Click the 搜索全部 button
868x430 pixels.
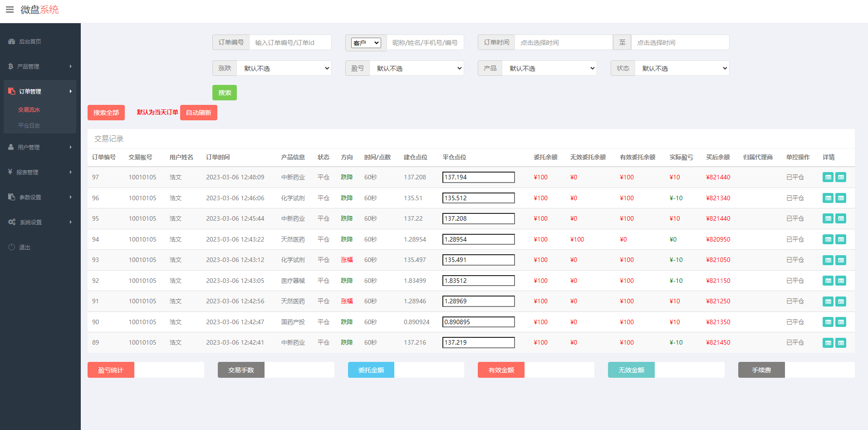pos(106,113)
